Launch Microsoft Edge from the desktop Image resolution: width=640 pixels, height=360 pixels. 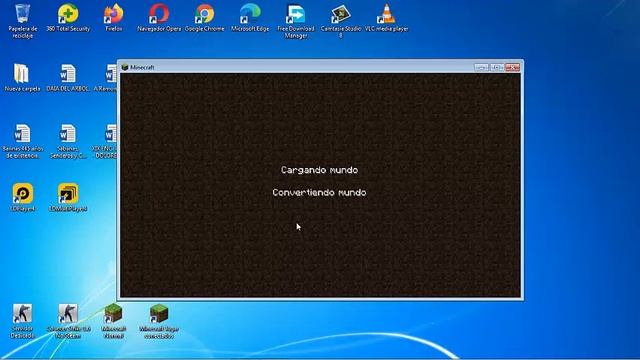click(x=250, y=18)
